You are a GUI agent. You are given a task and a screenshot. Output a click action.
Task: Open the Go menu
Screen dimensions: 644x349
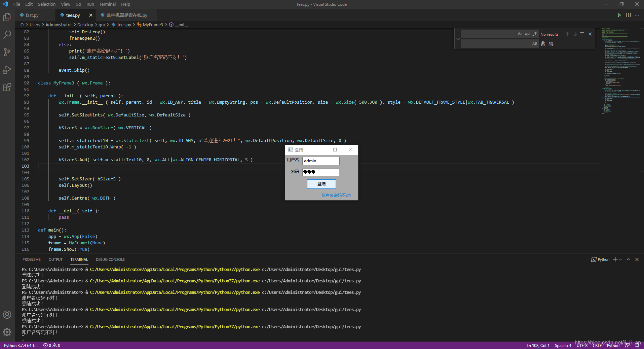[78, 4]
